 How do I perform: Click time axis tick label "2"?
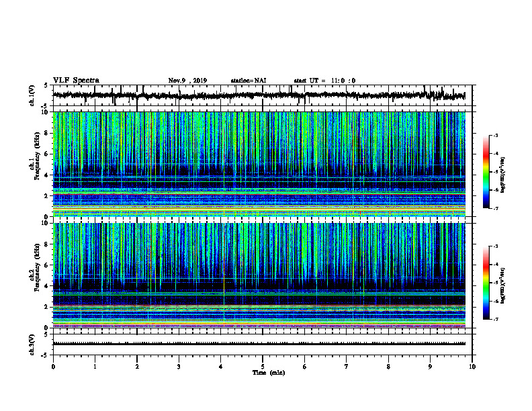point(137,367)
